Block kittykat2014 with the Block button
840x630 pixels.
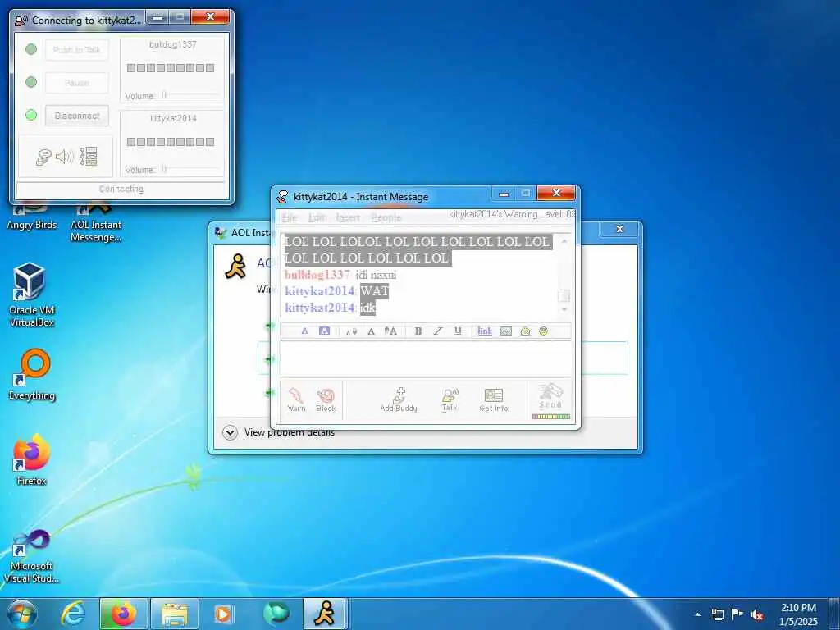tap(326, 400)
